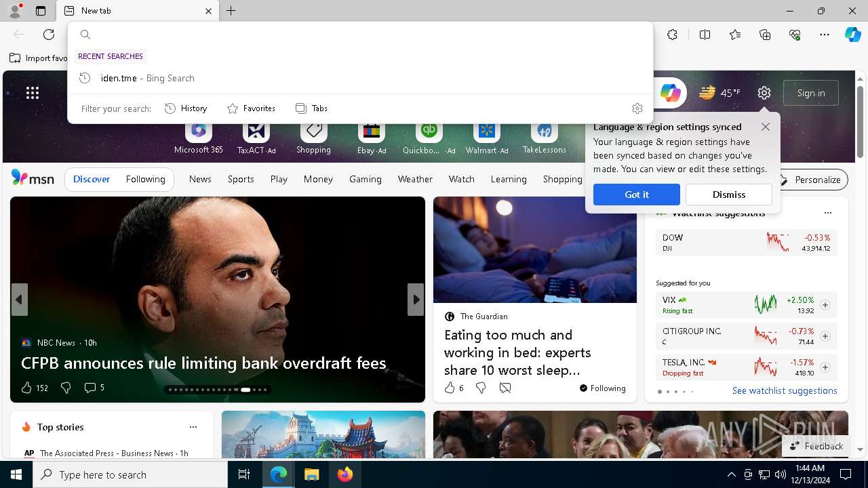
Task: Open Gaming section
Action: pyautogui.click(x=366, y=180)
